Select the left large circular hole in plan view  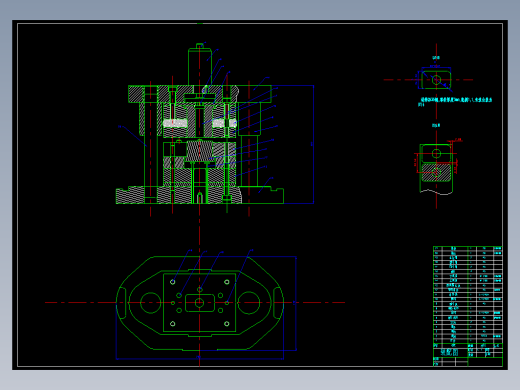point(151,303)
